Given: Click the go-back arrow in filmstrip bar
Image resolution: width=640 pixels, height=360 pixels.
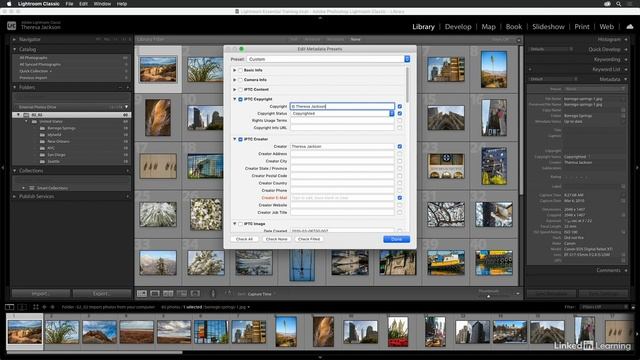Looking at the screenshot, I should tap(44, 307).
